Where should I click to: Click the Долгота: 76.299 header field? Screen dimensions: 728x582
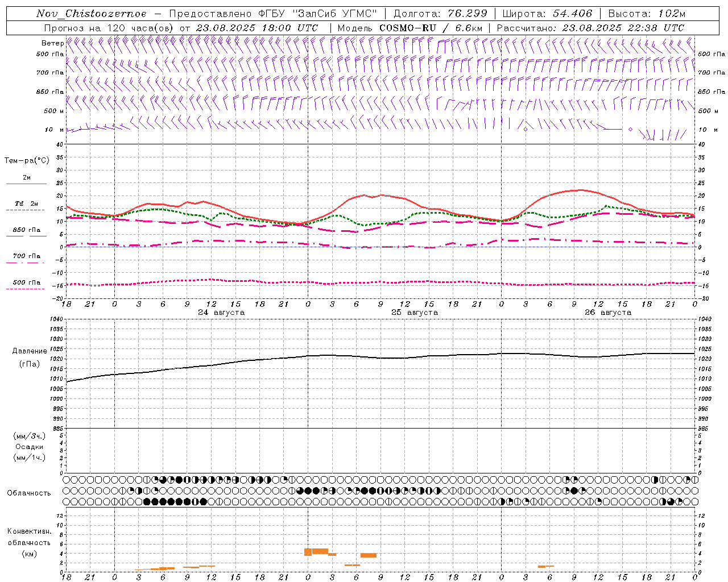[440, 14]
